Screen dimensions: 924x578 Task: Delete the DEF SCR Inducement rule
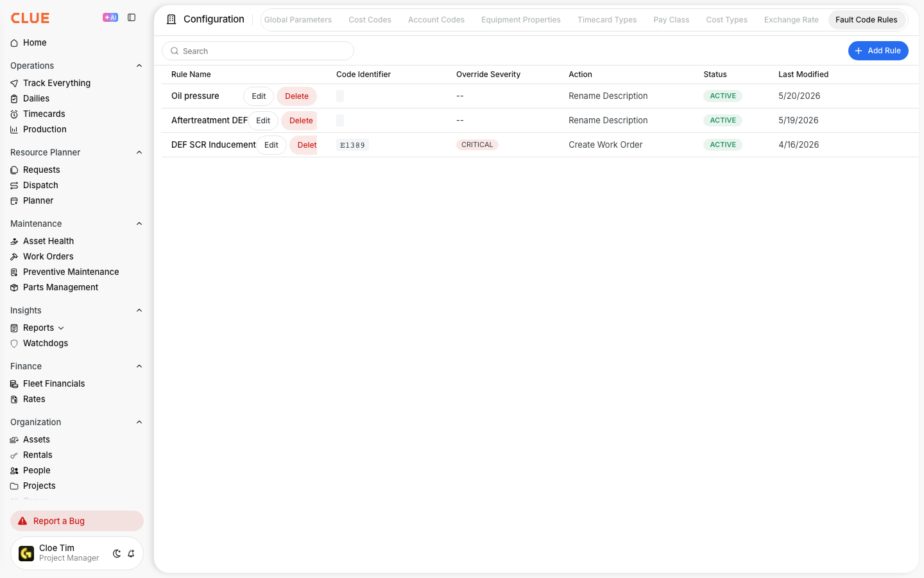(x=304, y=145)
